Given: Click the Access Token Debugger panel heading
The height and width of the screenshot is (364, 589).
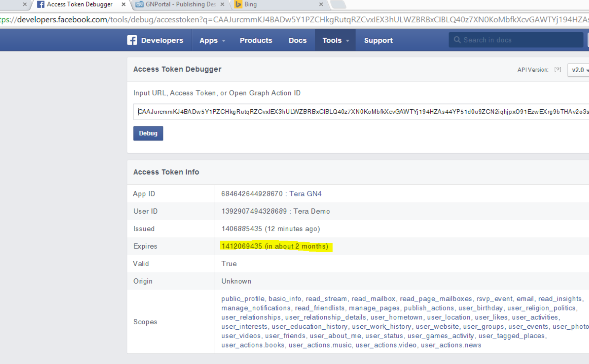Looking at the screenshot, I should pyautogui.click(x=177, y=69).
